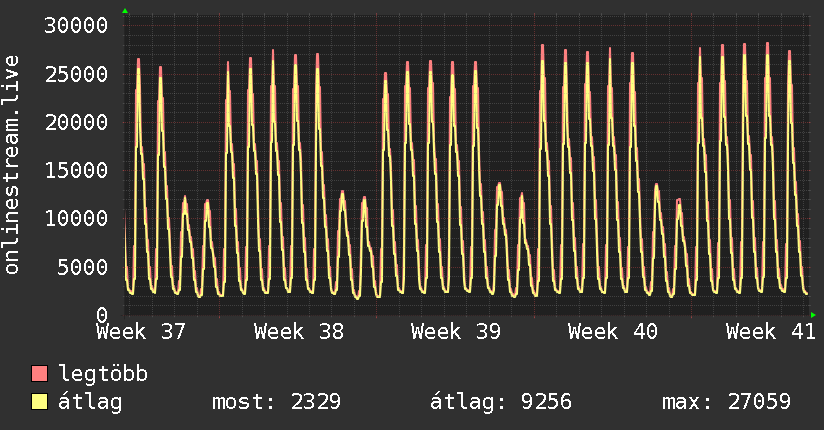Click the átlag legend label beside yellow swatch
The height and width of the screenshot is (430, 824).
click(90, 402)
